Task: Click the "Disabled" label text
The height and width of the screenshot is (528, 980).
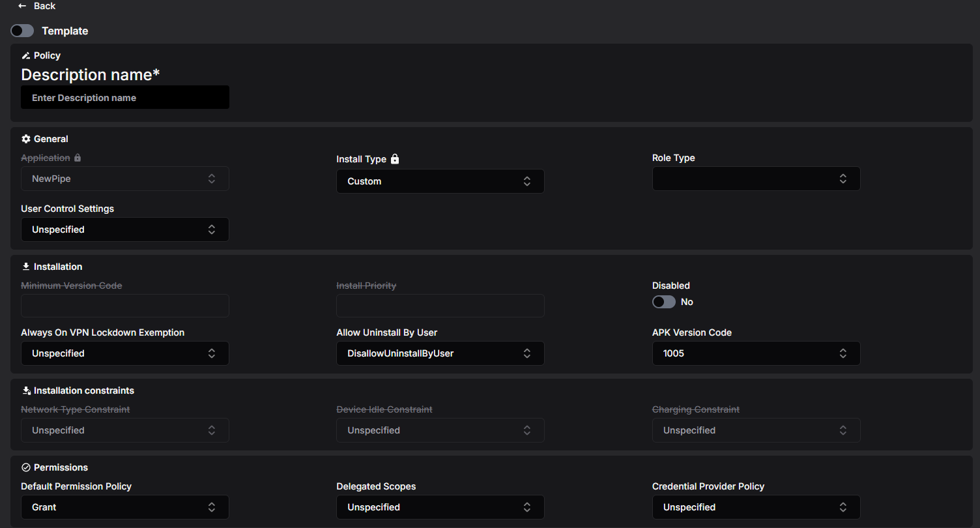Action: coord(671,286)
